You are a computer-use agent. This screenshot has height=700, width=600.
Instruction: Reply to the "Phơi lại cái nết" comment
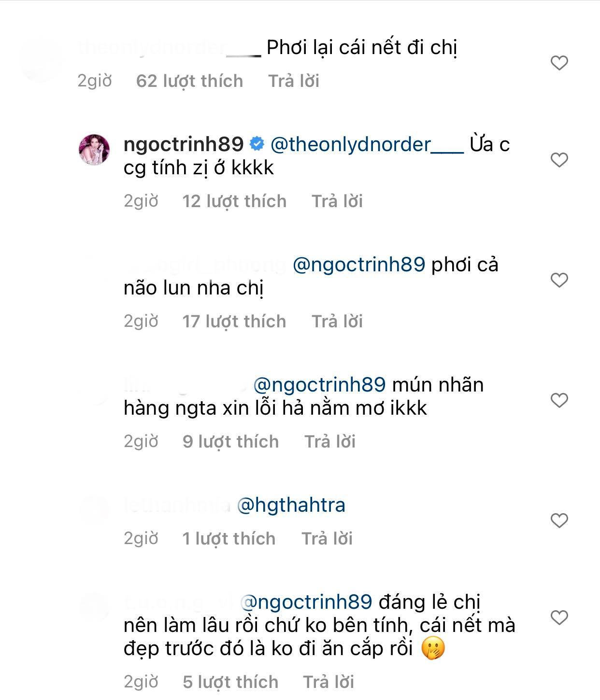point(295,81)
